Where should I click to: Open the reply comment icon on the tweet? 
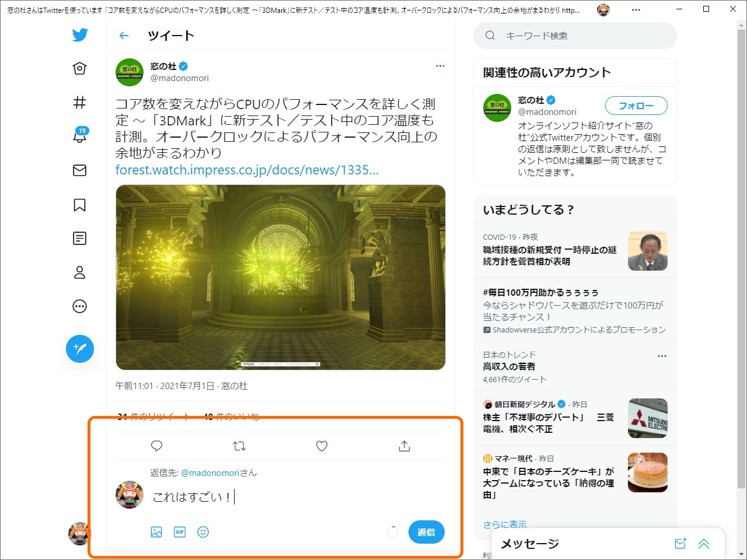click(x=156, y=446)
